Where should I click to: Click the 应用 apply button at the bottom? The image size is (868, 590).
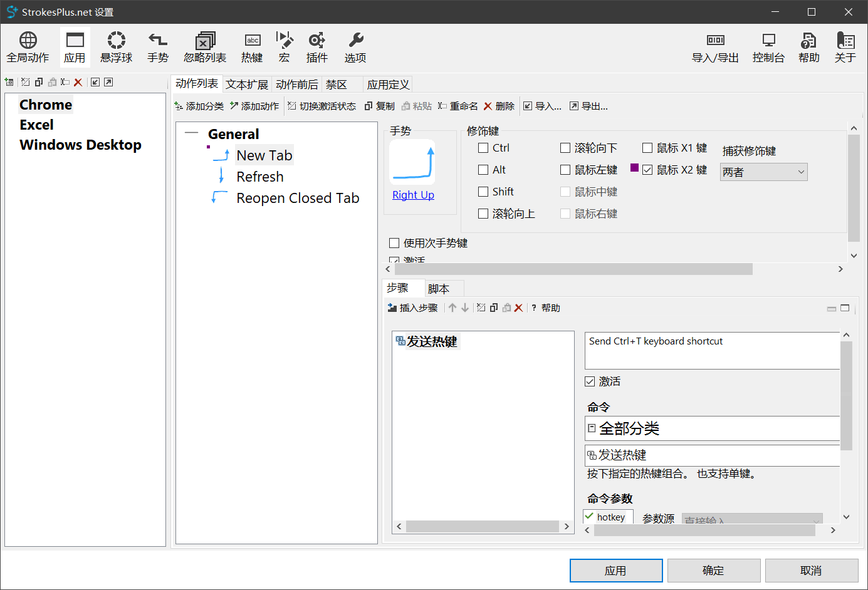click(x=616, y=571)
